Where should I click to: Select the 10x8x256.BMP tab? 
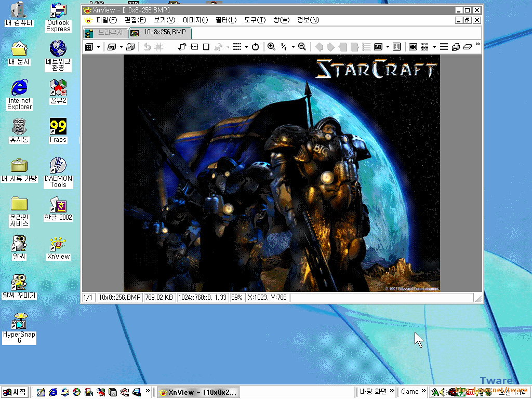[160, 33]
